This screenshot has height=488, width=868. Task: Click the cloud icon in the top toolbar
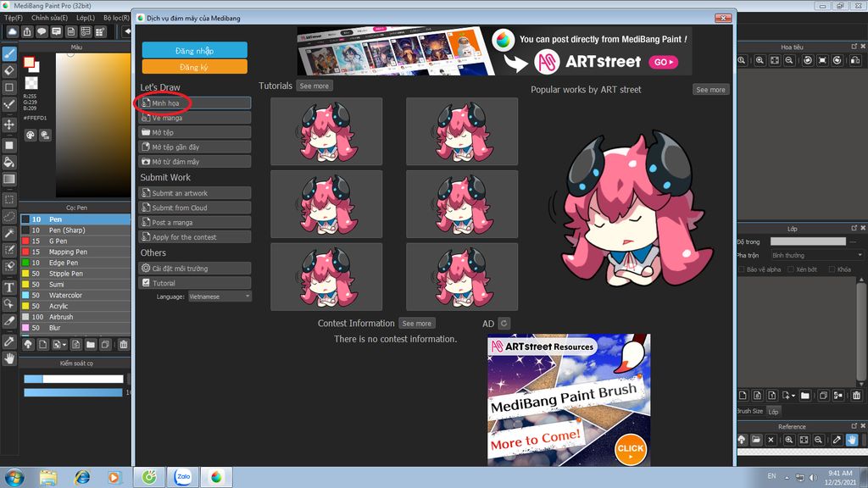[x=12, y=32]
